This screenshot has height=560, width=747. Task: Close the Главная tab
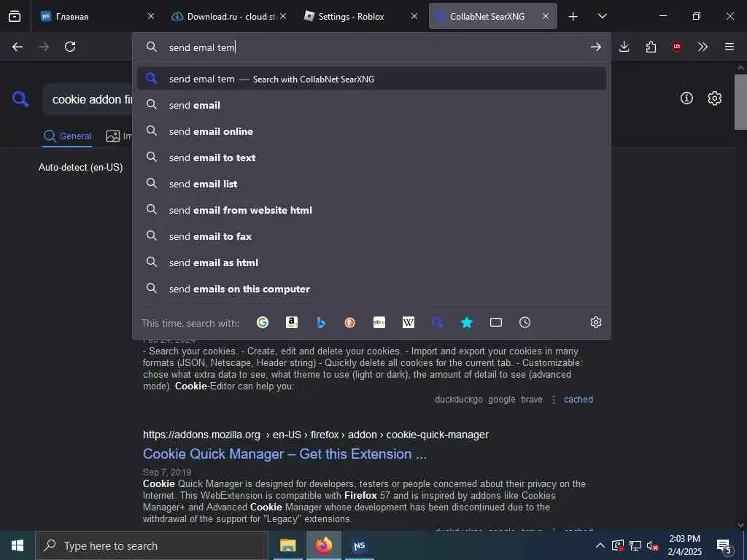(151, 16)
